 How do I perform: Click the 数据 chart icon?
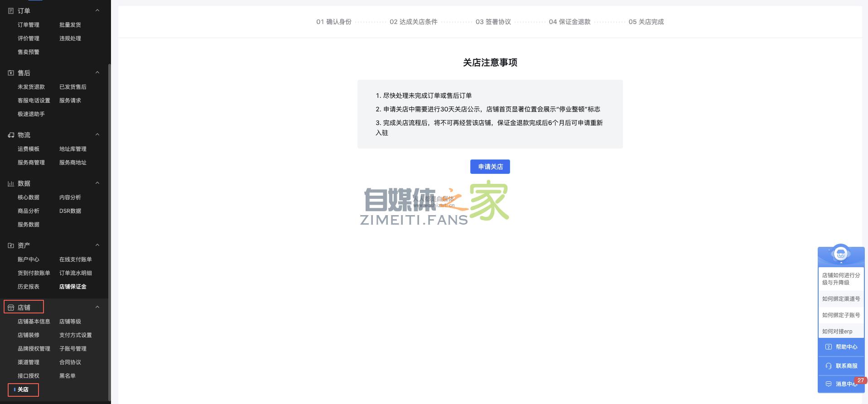coord(11,183)
